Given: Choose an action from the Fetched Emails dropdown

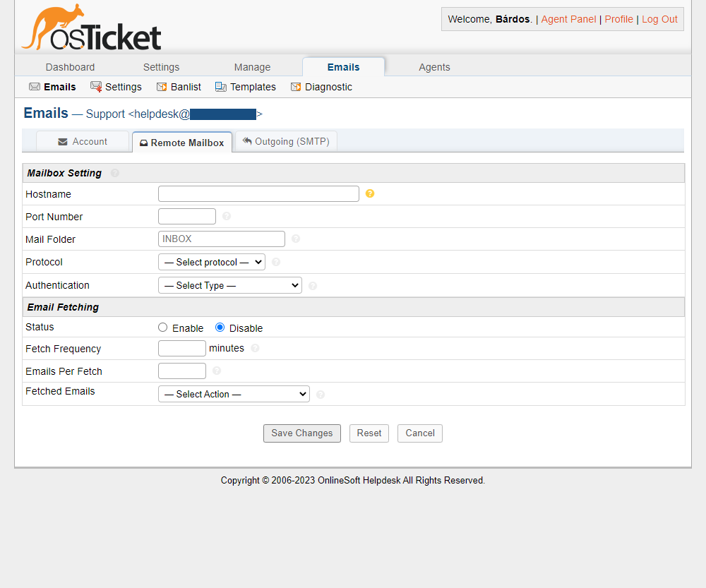Looking at the screenshot, I should pos(234,394).
